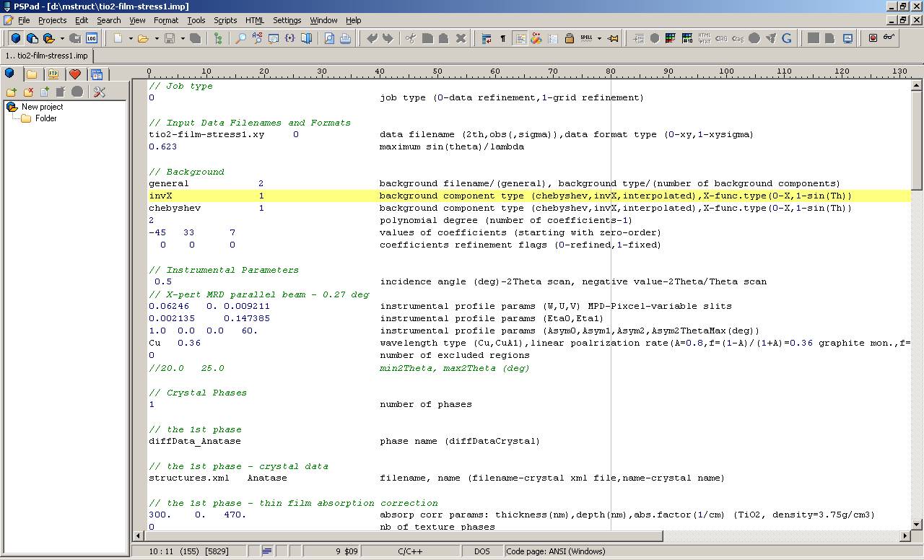Click the LOG window toolbar icon

[x=92, y=38]
